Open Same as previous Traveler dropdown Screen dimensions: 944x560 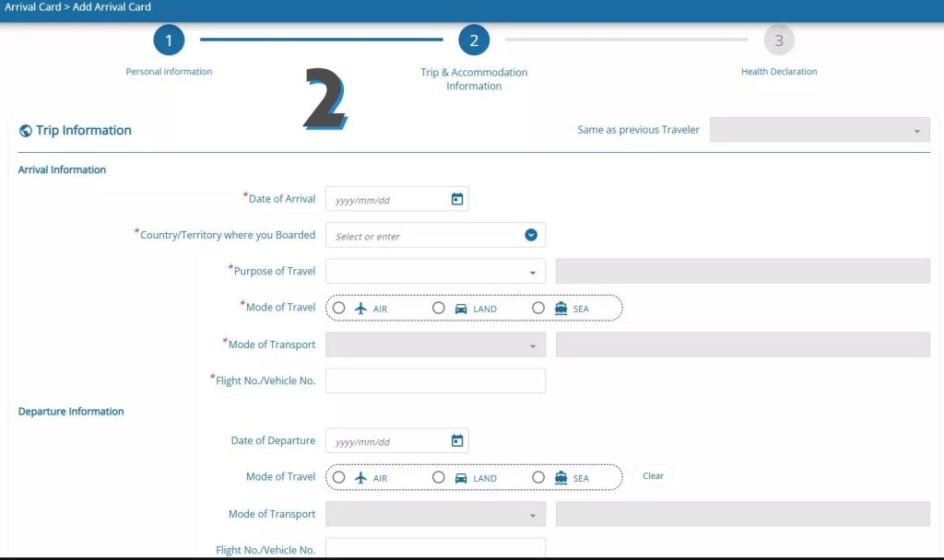coord(915,131)
